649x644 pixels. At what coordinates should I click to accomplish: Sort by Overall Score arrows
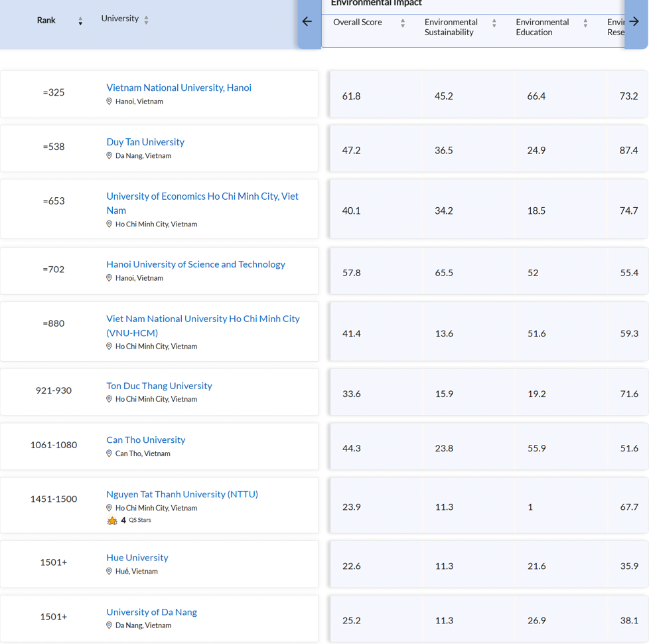403,23
